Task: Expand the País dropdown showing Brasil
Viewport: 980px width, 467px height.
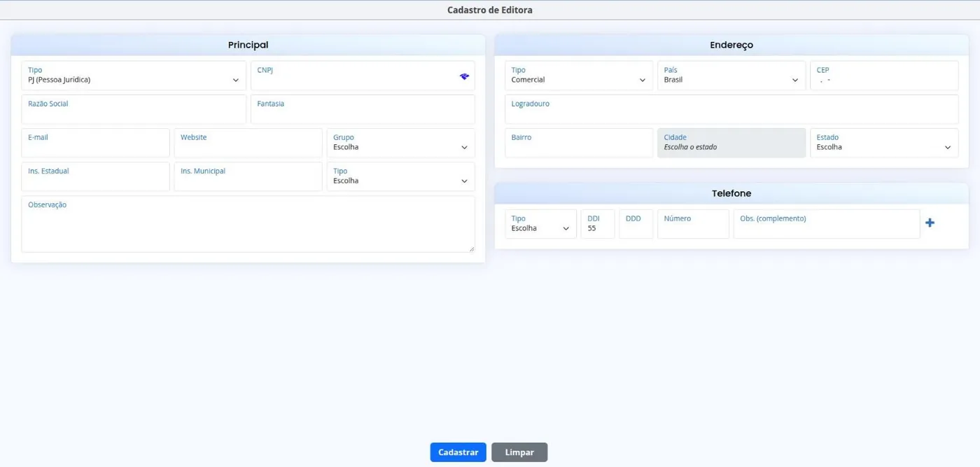Action: (x=731, y=76)
